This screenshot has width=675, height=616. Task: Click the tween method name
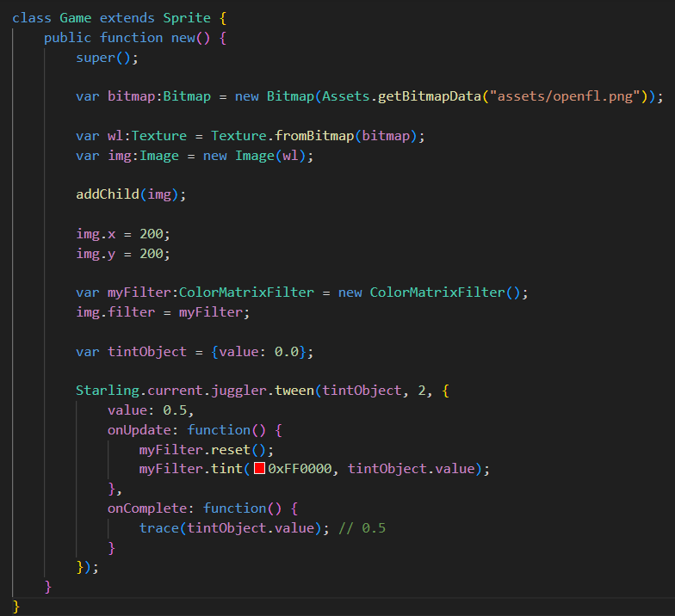point(295,391)
